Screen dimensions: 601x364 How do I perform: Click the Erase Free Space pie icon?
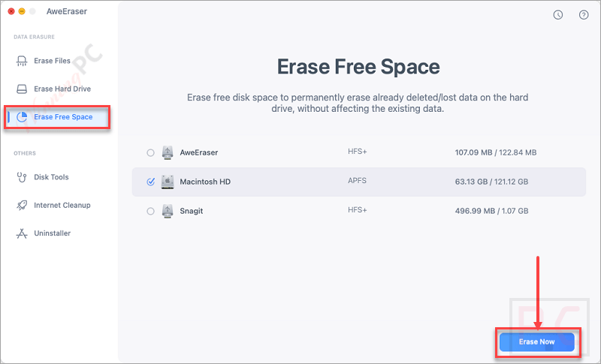point(22,117)
